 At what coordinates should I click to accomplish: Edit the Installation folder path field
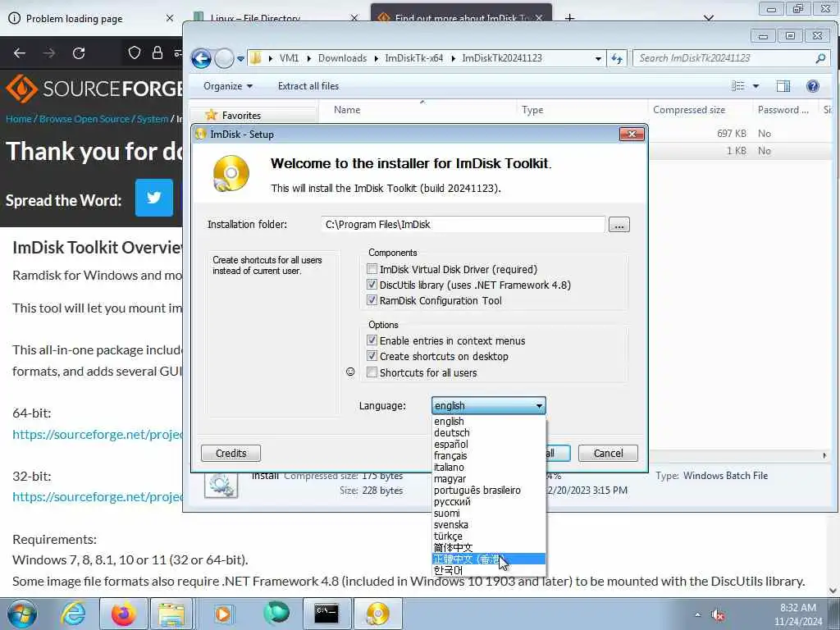coord(463,225)
